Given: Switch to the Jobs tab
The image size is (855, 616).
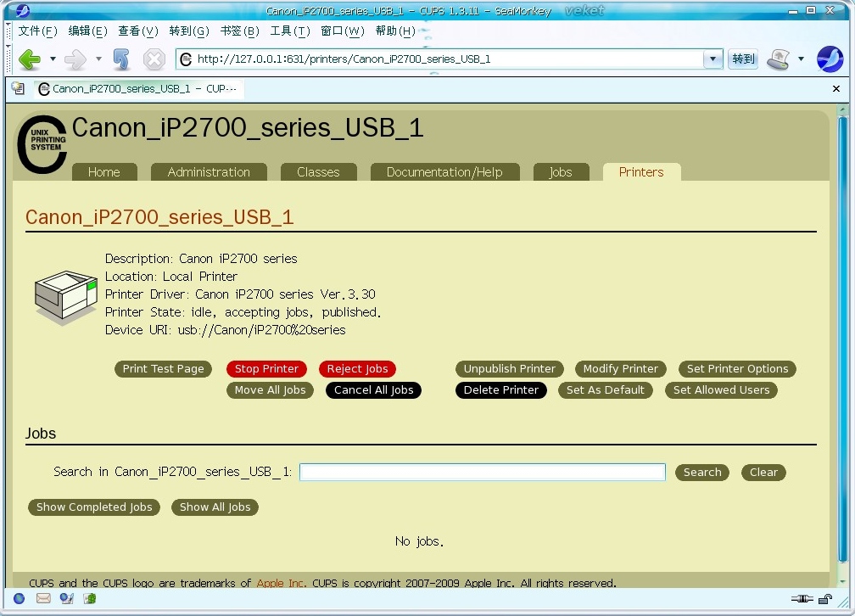Looking at the screenshot, I should tap(561, 172).
